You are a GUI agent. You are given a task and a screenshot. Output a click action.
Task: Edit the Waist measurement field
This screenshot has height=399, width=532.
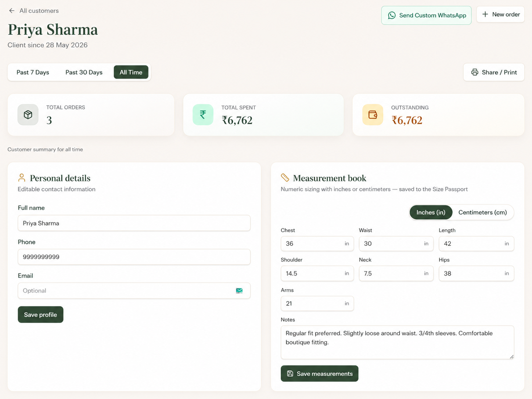[396, 244]
